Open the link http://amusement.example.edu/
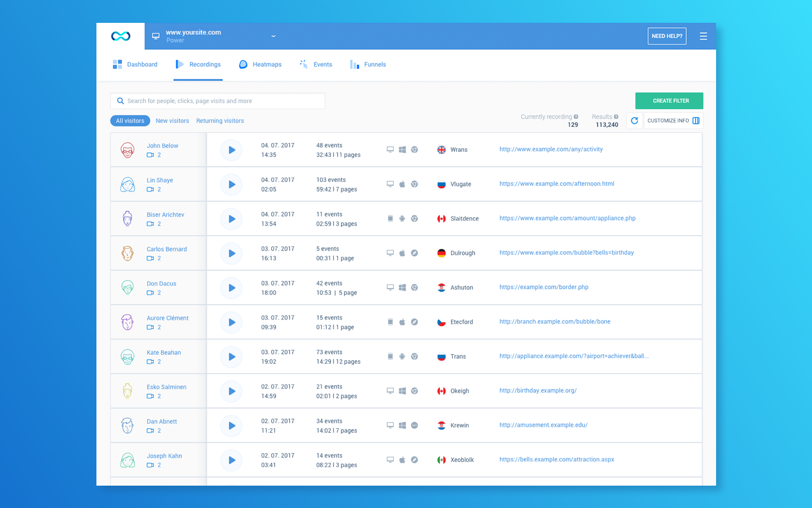 (543, 425)
